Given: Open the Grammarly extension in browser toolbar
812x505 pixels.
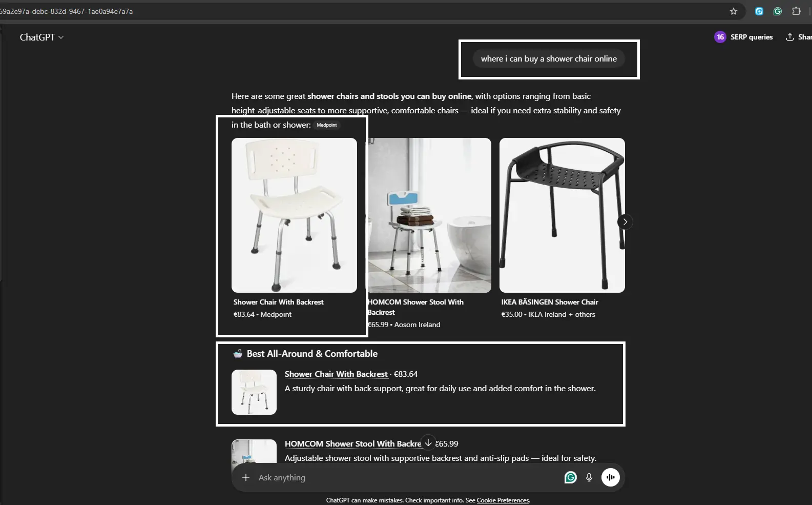Looking at the screenshot, I should (x=778, y=11).
